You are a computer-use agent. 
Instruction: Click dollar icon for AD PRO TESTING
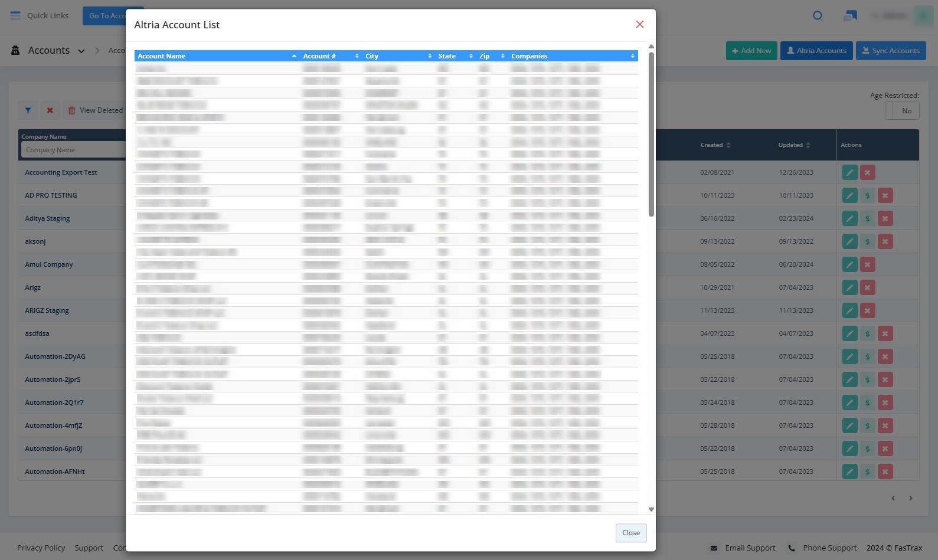[867, 195]
